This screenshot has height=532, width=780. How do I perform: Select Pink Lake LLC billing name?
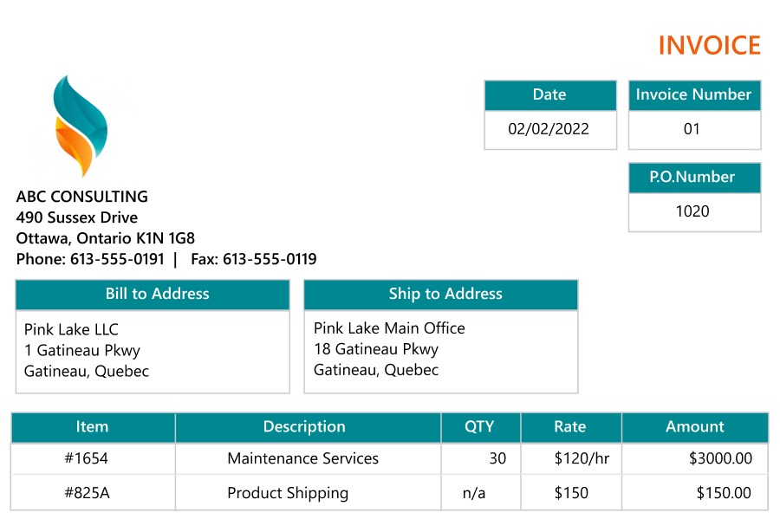71,329
